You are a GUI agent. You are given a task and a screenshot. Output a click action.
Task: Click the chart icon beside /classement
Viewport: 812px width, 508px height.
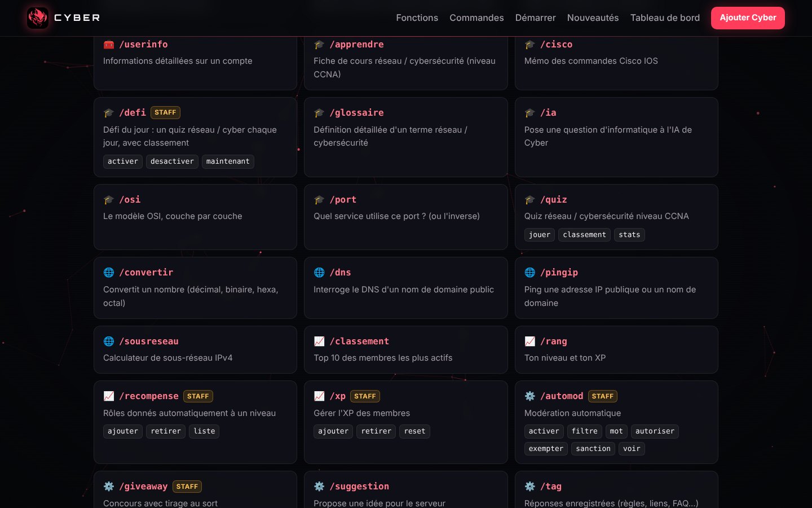point(319,341)
